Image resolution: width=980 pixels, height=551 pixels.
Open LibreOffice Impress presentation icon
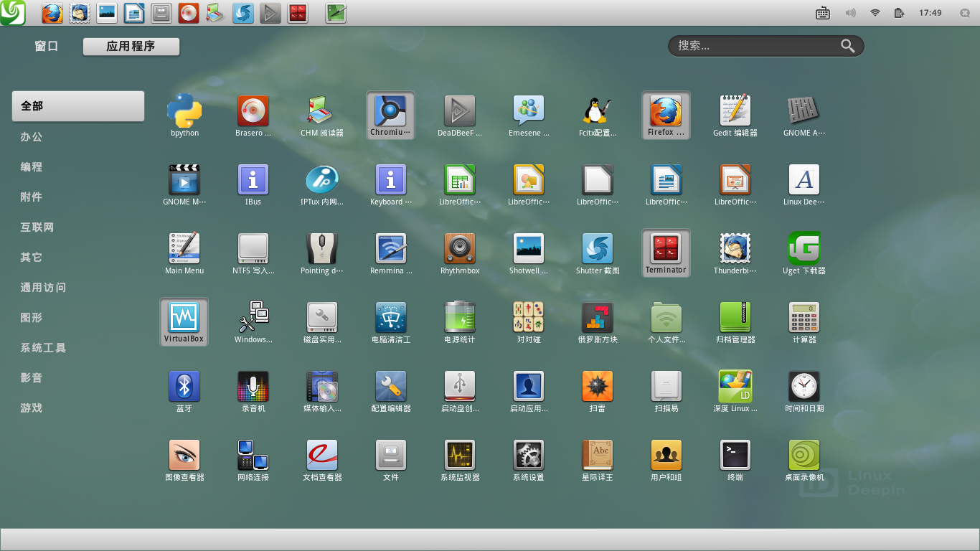click(x=735, y=185)
